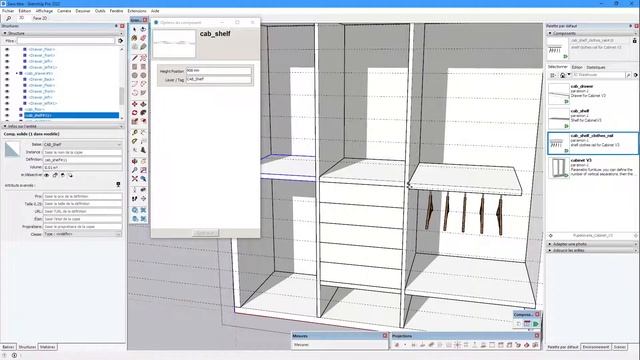Select the Push/Pull tool
Image resolution: width=640 pixels, height=360 pixels.
[x=143, y=104]
